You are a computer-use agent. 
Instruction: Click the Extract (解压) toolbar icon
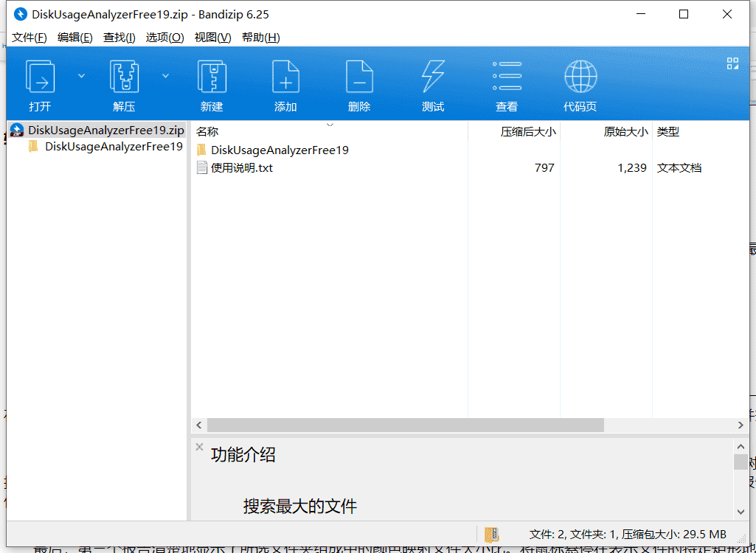tap(124, 76)
